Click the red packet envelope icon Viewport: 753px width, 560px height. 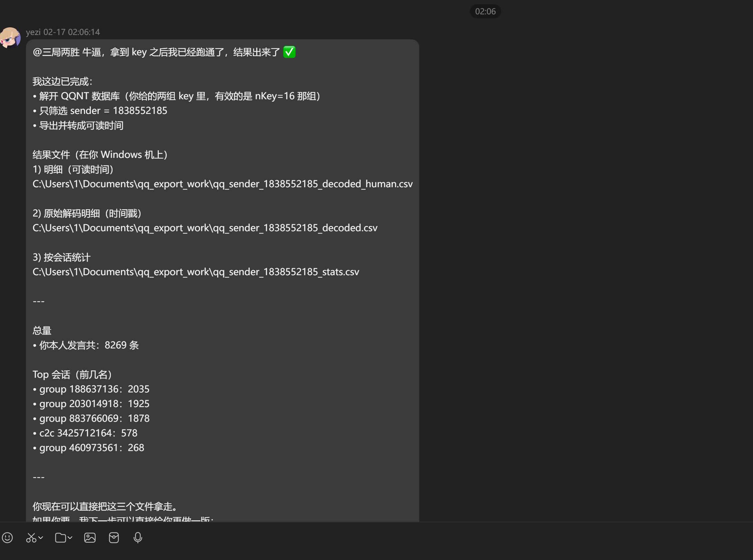point(114,538)
